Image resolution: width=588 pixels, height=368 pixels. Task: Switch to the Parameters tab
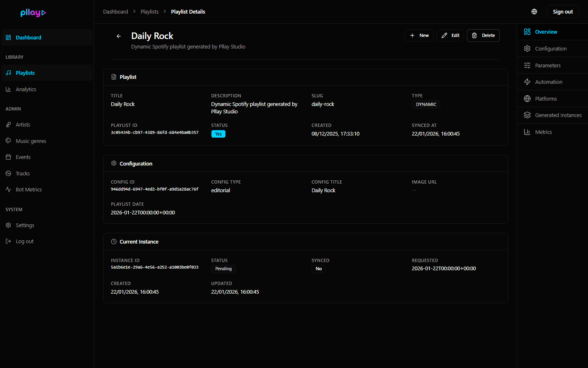[x=548, y=65]
